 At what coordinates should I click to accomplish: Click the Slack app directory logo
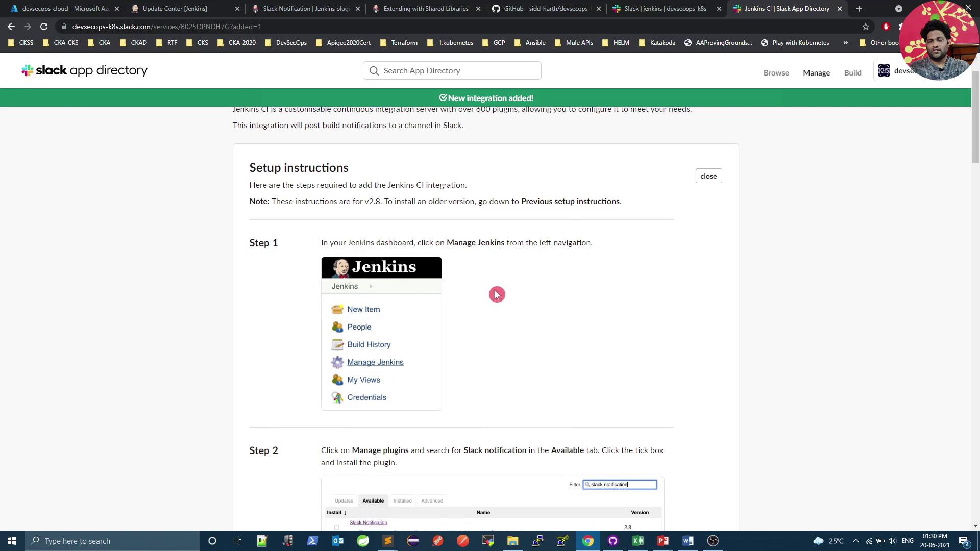85,70
